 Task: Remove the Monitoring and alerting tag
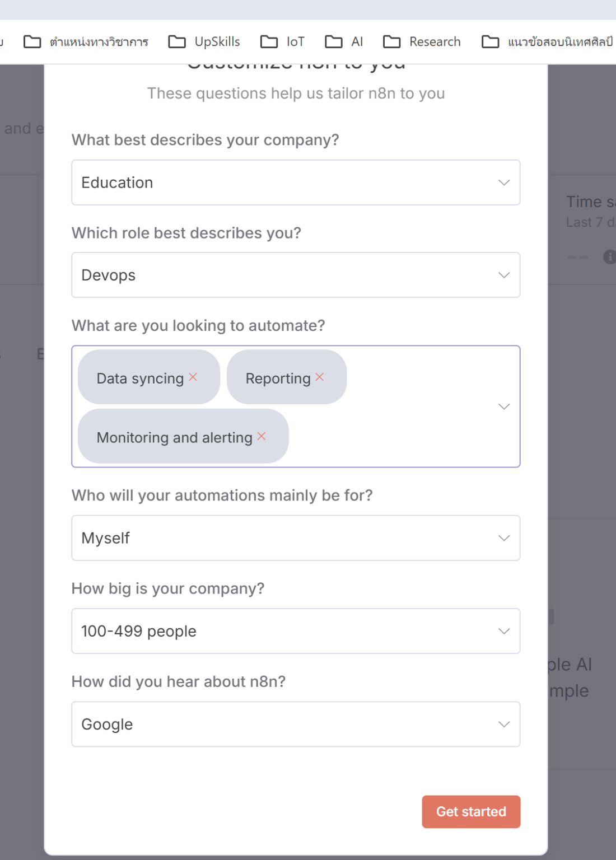[x=262, y=436]
